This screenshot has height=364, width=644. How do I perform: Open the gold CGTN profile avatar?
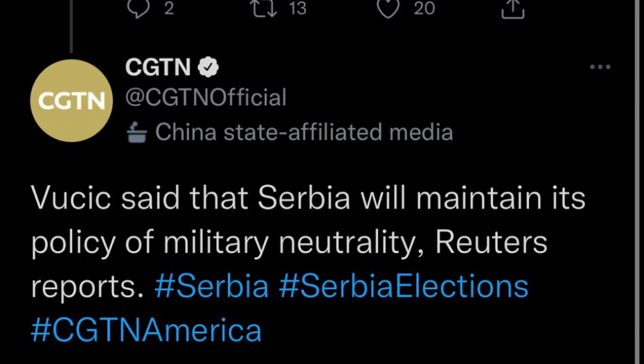click(71, 101)
